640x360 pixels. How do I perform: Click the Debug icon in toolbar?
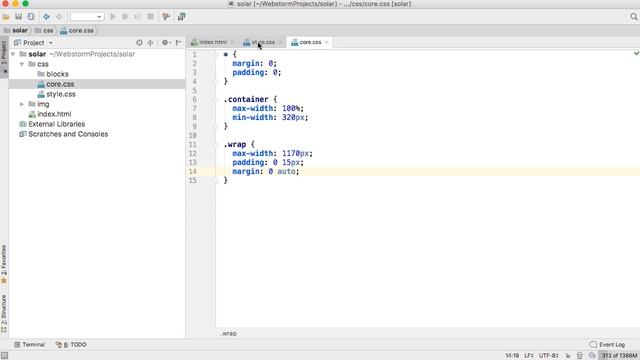tap(125, 17)
